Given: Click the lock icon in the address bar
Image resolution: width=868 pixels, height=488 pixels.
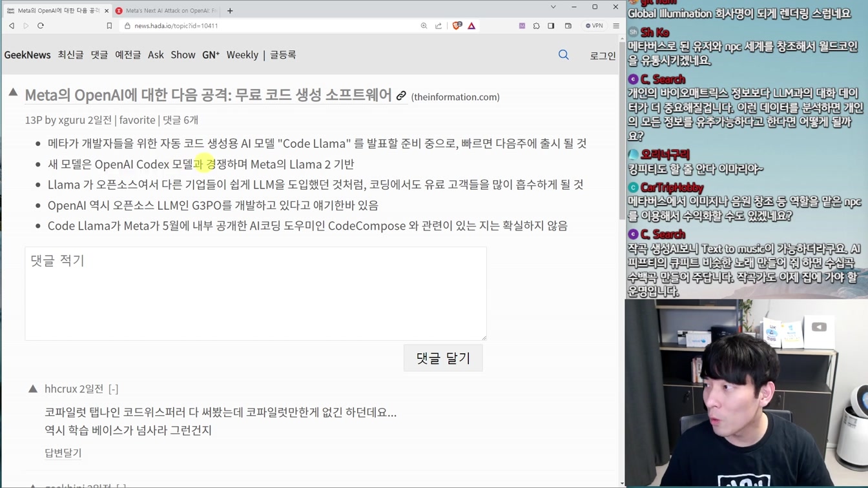Looking at the screenshot, I should 127,26.
